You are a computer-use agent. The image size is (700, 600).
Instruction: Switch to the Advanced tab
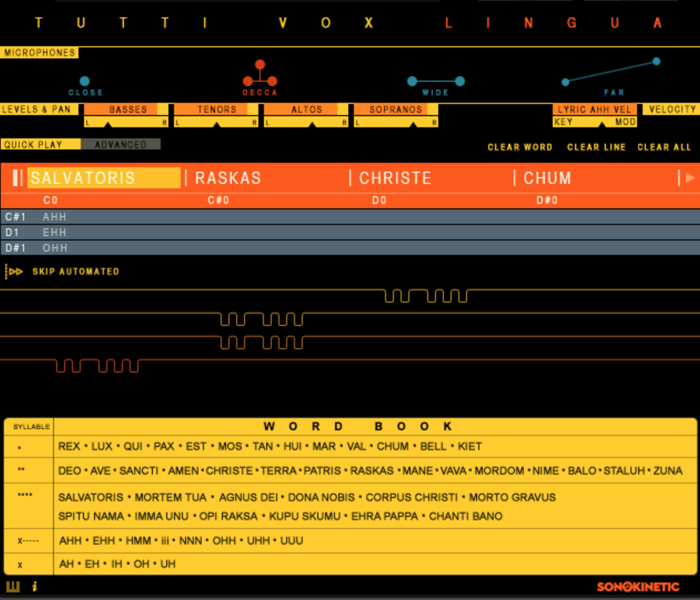[x=121, y=144]
